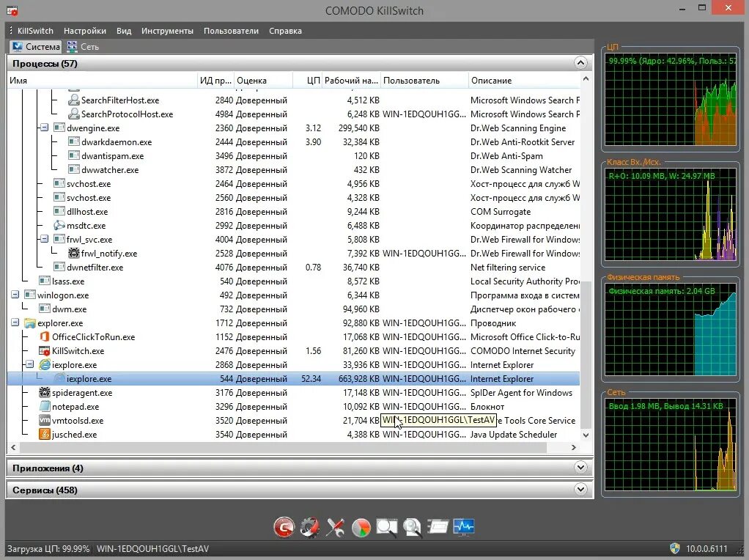Click the vertical scrollbar down arrow
Screen dimensions: 749x560
coord(586,435)
